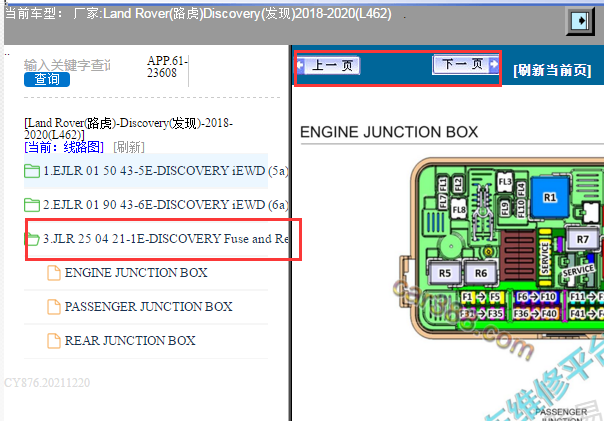Click the blue 查询 search button
The width and height of the screenshot is (604, 421).
click(47, 79)
